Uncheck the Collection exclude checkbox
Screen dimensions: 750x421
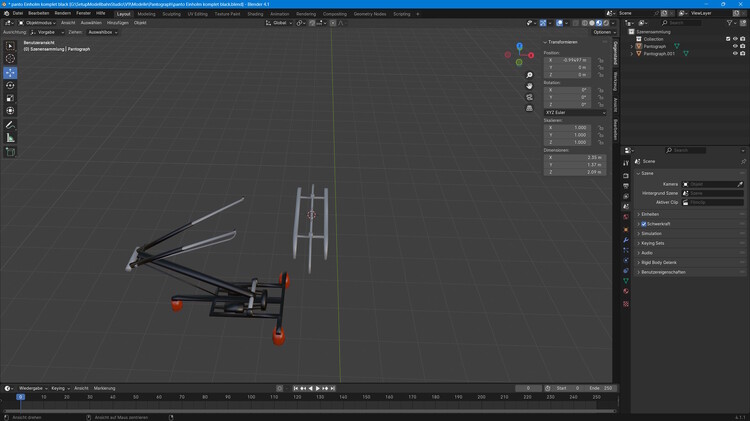(x=728, y=39)
